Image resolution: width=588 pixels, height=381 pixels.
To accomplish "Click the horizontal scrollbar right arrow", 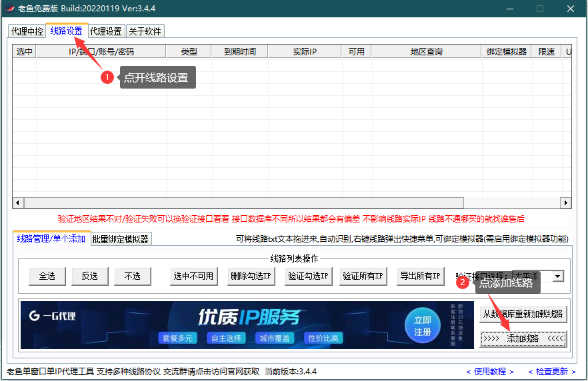I will (x=566, y=202).
